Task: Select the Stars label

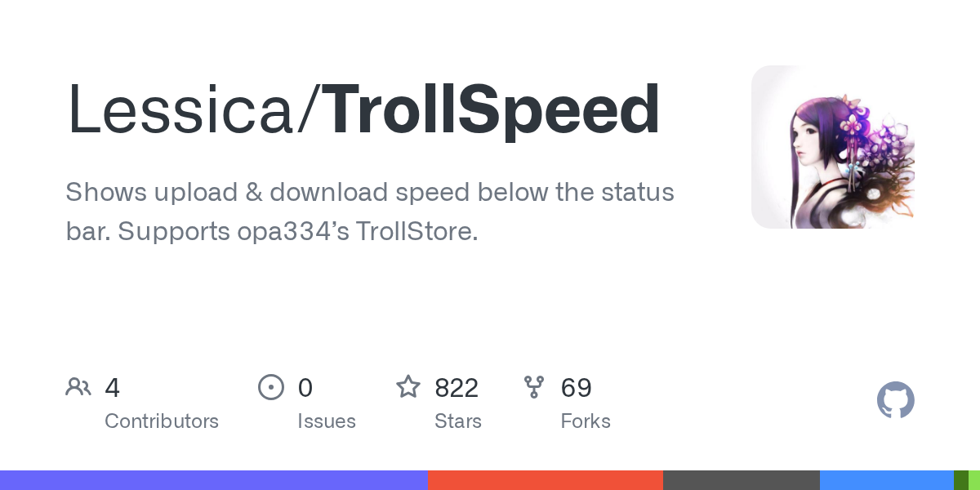Action: coord(458,421)
